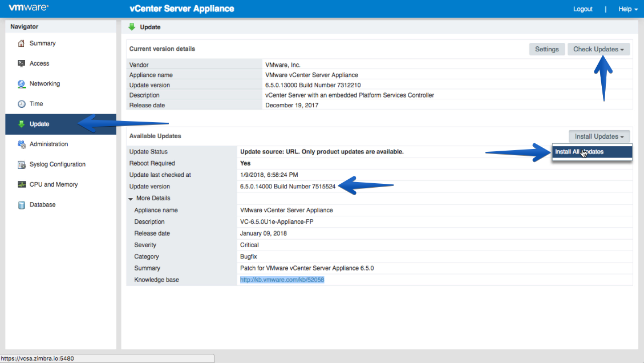The height and width of the screenshot is (363, 644).
Task: Click the Syslog Configuration icon
Action: [21, 164]
